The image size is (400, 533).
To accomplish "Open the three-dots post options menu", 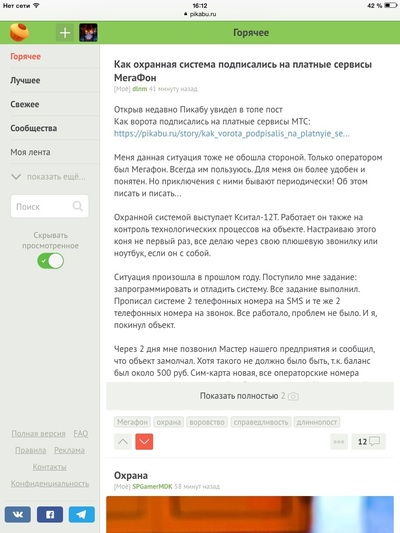I will coord(339,442).
